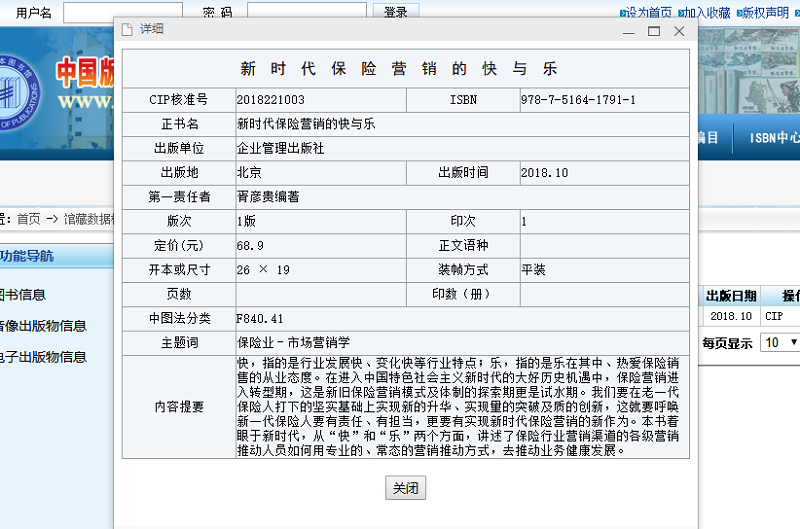Image resolution: width=800 pixels, height=529 pixels.
Task: Open the ISBN中心 navigation tab
Action: [773, 138]
